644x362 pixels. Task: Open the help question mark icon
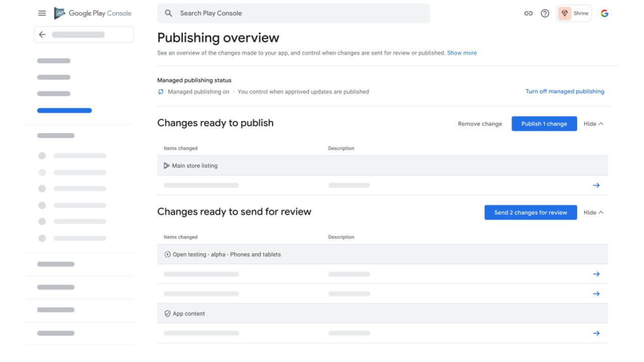click(545, 14)
